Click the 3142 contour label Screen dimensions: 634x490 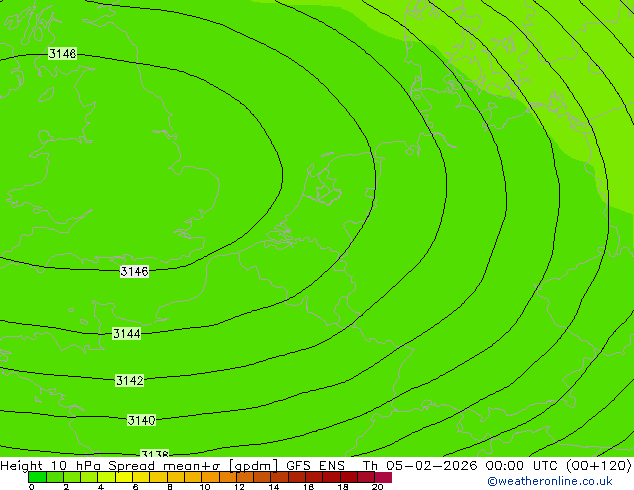(129, 380)
